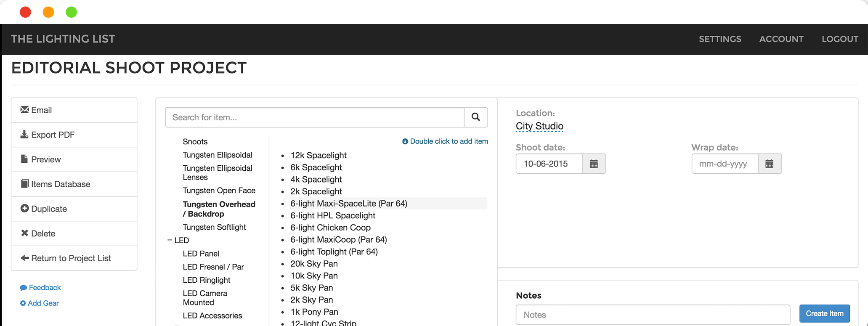Click Export PDF

click(74, 135)
